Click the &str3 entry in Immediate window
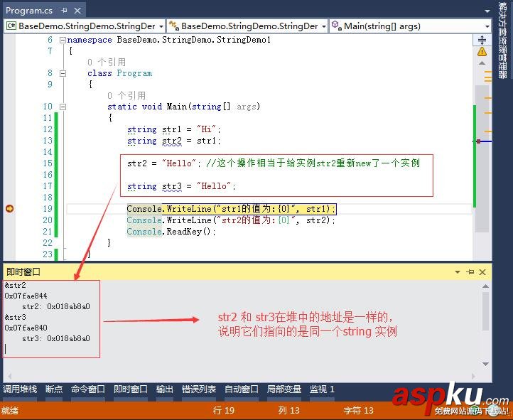Screen dimensions: 513x420 click(16, 317)
